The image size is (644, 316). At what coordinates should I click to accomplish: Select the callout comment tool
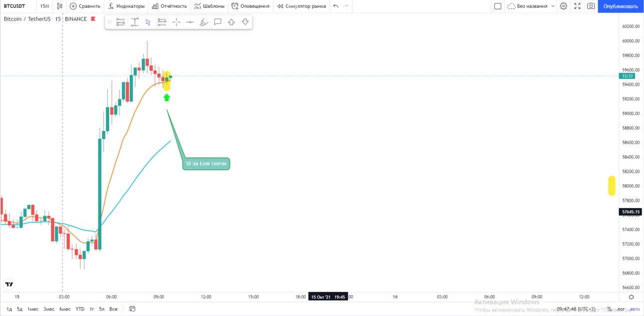(x=218, y=22)
